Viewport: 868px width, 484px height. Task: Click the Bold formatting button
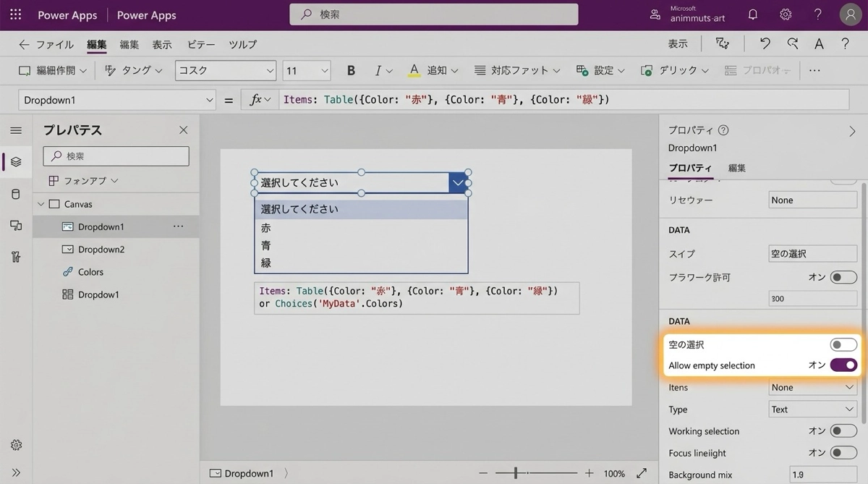coord(351,70)
